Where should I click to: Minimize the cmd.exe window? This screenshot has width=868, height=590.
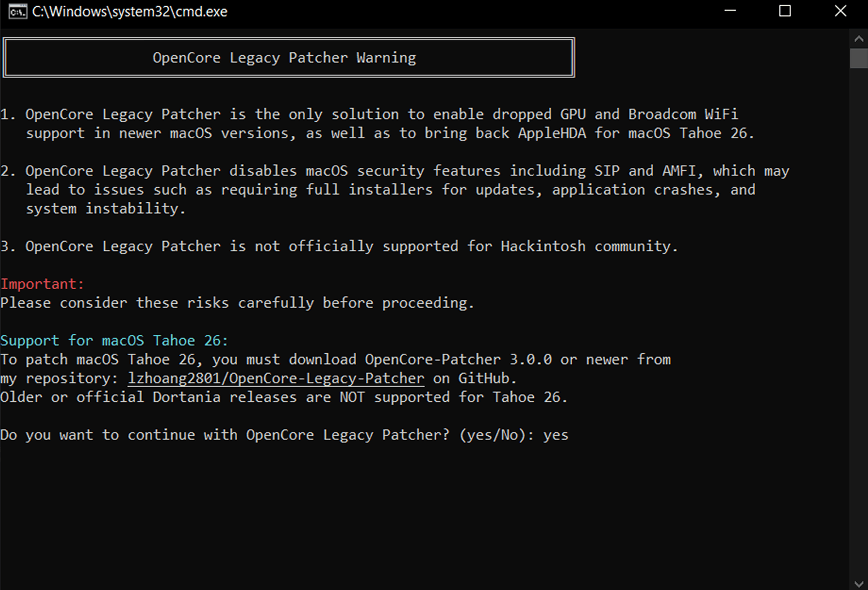click(x=730, y=11)
